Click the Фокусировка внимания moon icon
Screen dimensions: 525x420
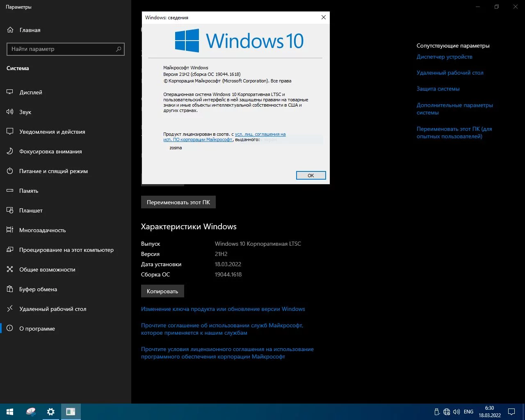tap(10, 151)
